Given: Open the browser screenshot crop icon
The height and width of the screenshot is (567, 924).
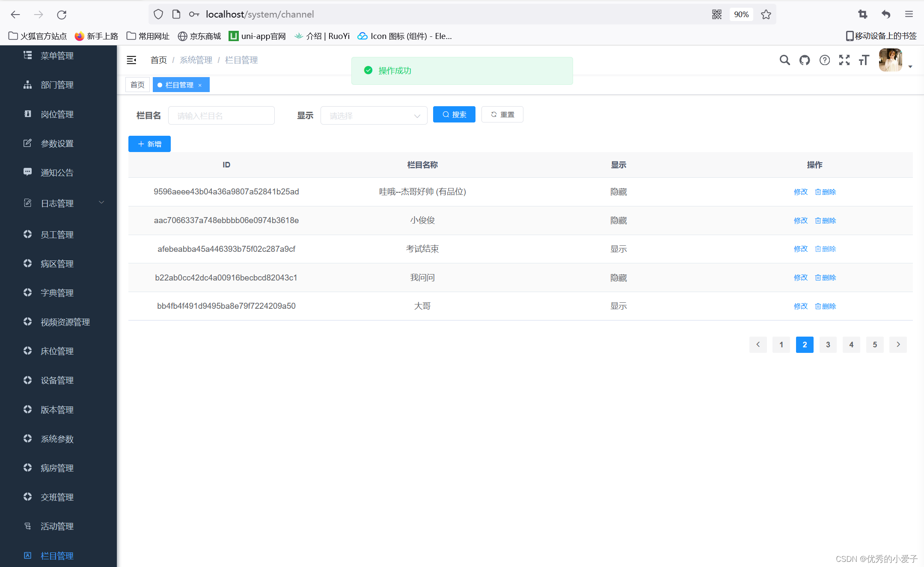Looking at the screenshot, I should (862, 15).
